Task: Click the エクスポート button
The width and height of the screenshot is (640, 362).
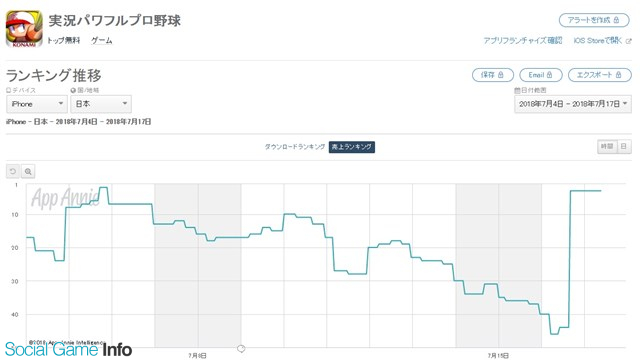Action: click(600, 75)
